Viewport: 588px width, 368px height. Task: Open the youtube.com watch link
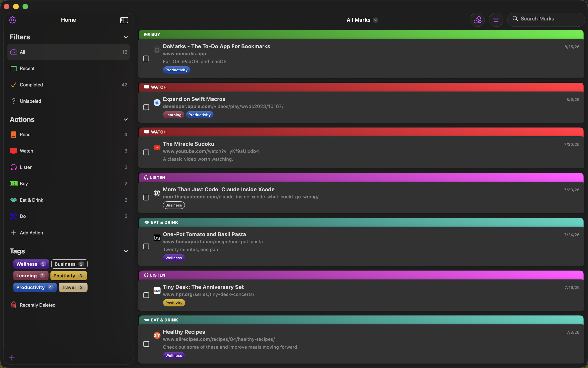click(x=211, y=151)
